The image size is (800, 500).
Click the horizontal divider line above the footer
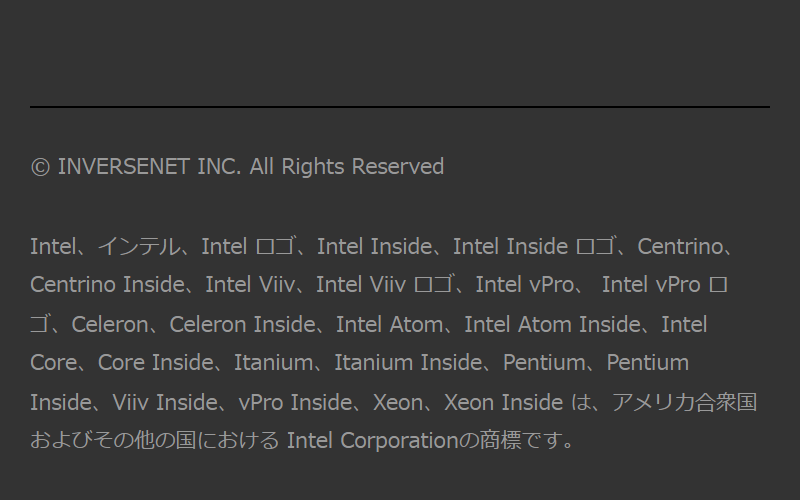[400, 106]
